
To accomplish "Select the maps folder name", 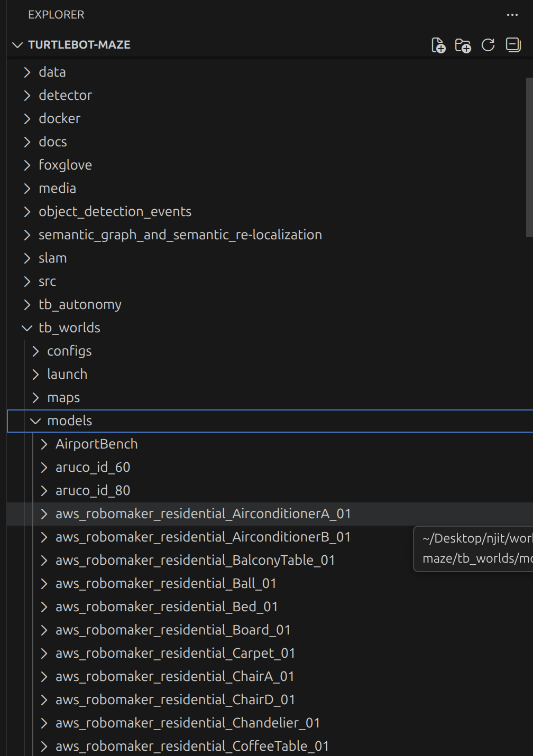I will coord(63,398).
